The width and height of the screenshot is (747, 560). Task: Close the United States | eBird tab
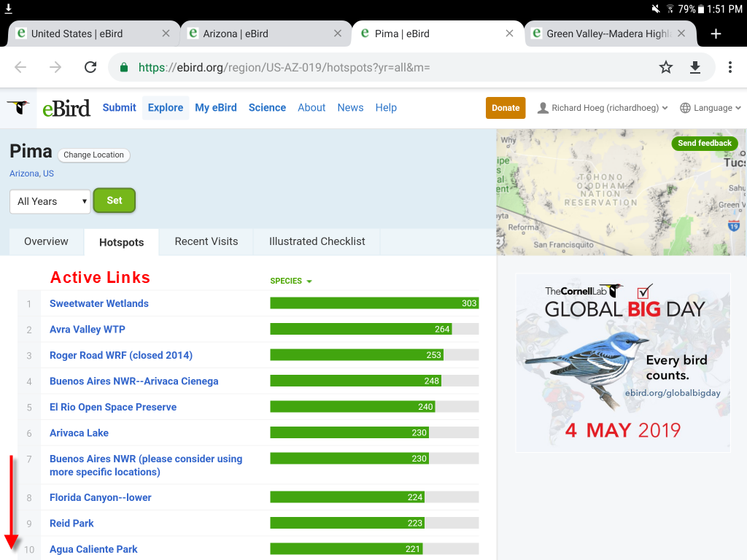tap(166, 34)
